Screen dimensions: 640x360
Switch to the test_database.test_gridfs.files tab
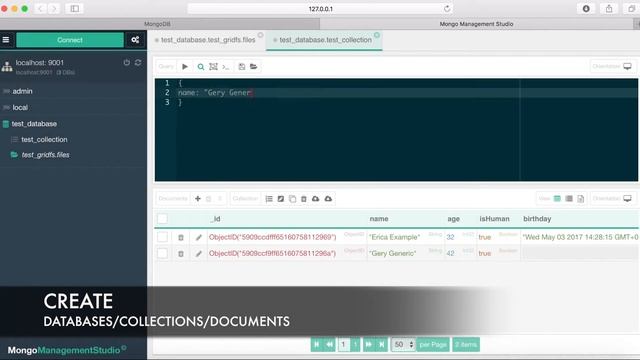pyautogui.click(x=208, y=40)
